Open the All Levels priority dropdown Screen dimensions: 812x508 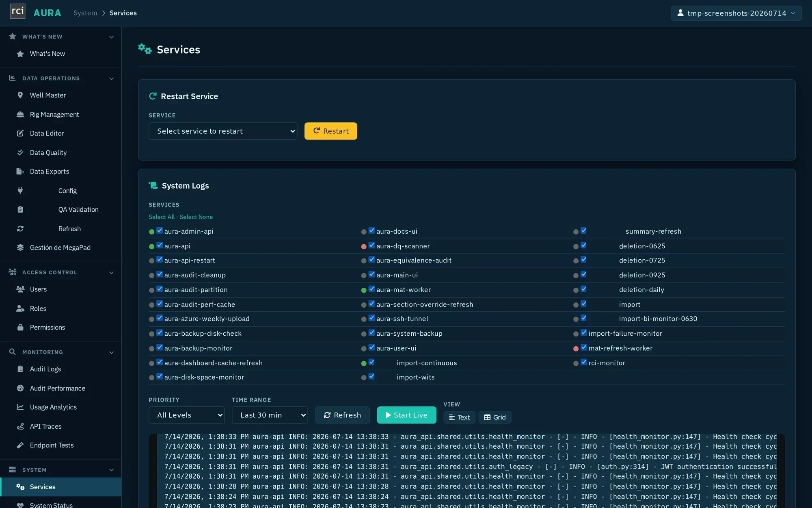(186, 415)
